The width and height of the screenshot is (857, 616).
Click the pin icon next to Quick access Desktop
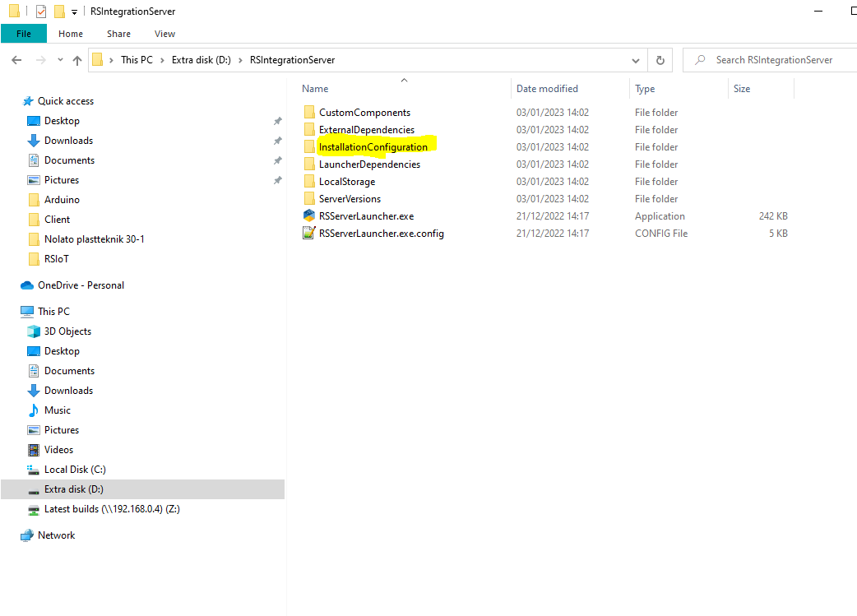278,121
